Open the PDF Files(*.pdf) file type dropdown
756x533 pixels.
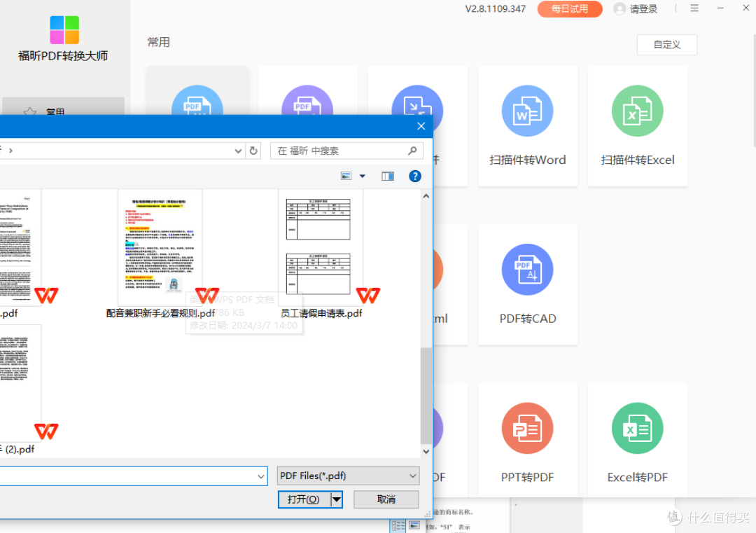pyautogui.click(x=348, y=476)
